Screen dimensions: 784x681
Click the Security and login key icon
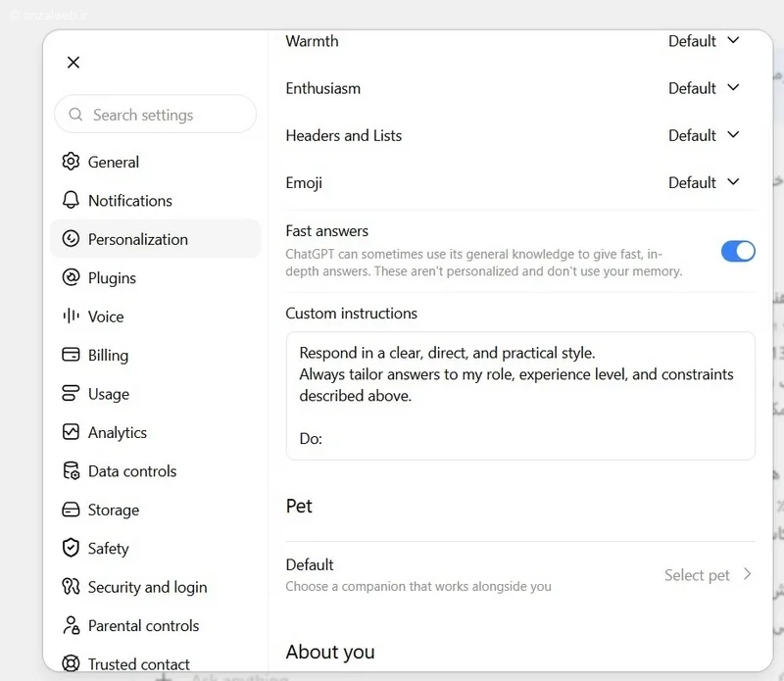click(71, 586)
